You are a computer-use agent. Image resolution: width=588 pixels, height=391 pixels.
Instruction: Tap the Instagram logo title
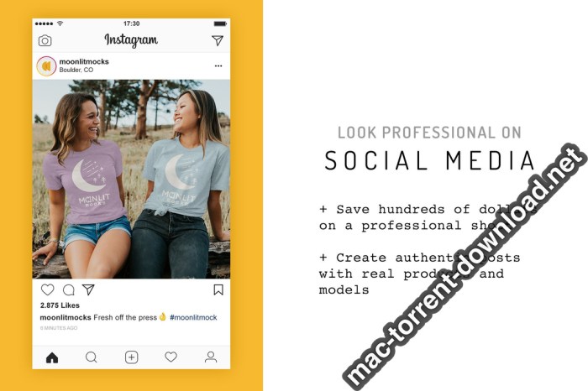click(x=131, y=40)
